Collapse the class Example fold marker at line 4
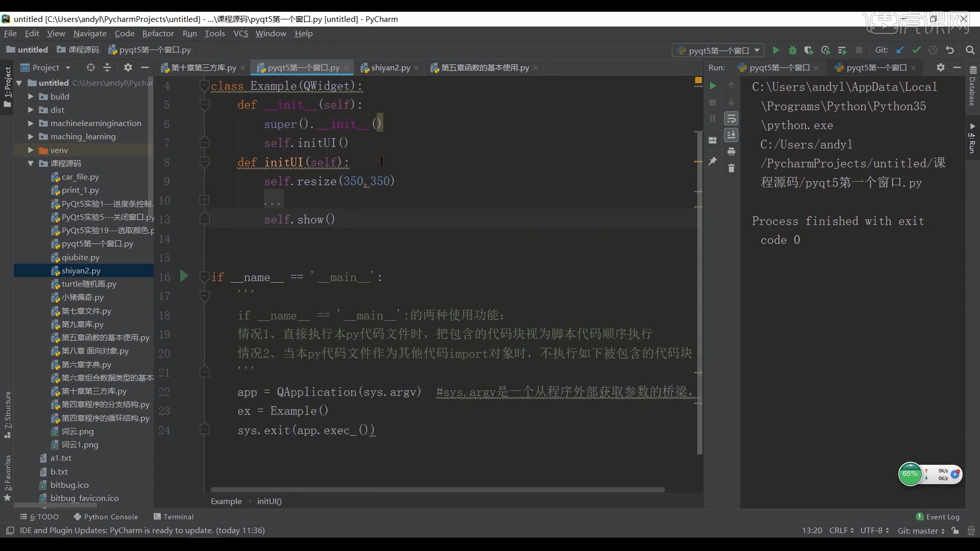The width and height of the screenshot is (980, 551). coord(204,86)
